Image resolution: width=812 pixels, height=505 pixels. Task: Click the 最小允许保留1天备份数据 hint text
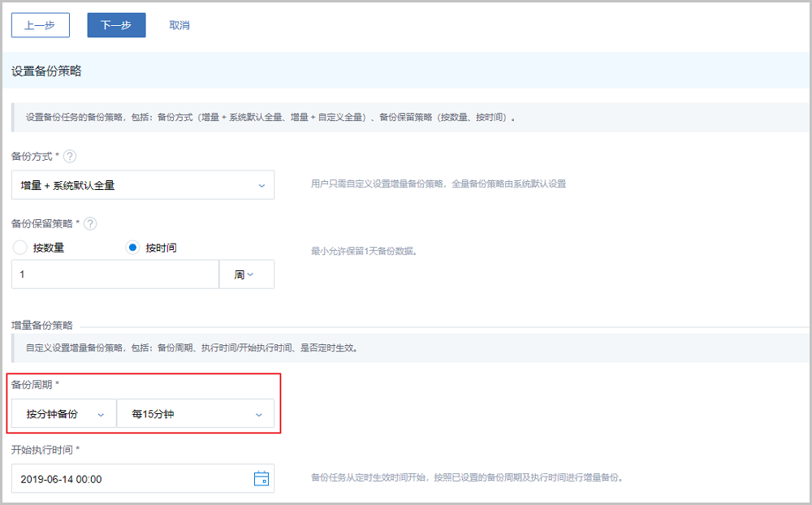tap(364, 251)
